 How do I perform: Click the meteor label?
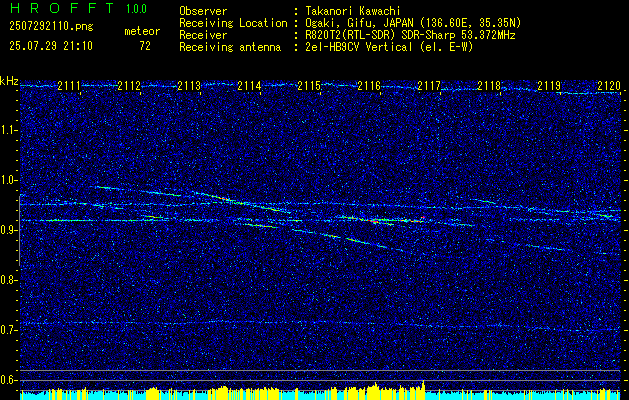(x=142, y=31)
